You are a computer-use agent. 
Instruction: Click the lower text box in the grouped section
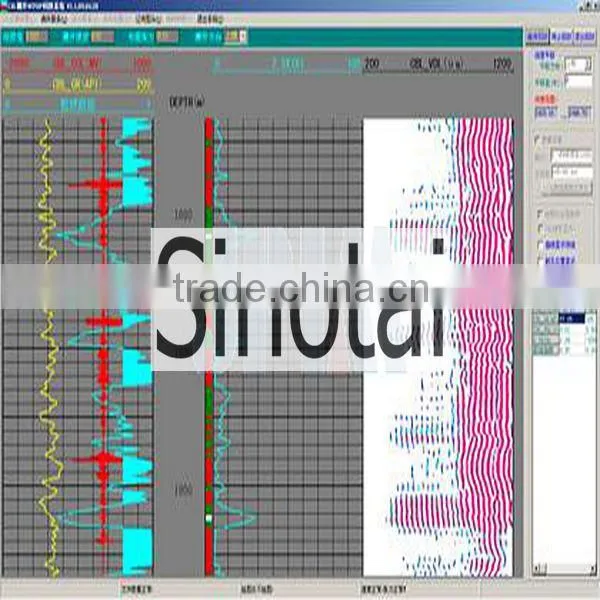point(572,172)
